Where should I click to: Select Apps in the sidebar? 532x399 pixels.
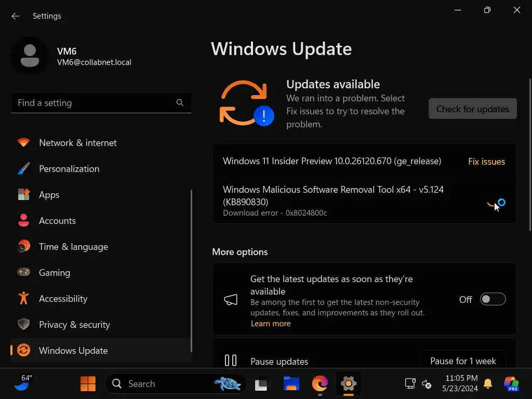[101, 195]
